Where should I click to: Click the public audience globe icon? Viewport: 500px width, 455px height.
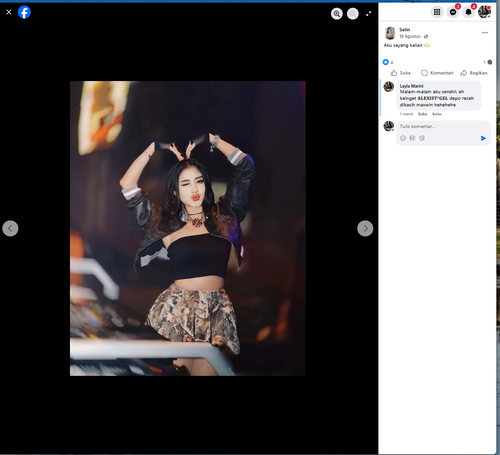(426, 37)
